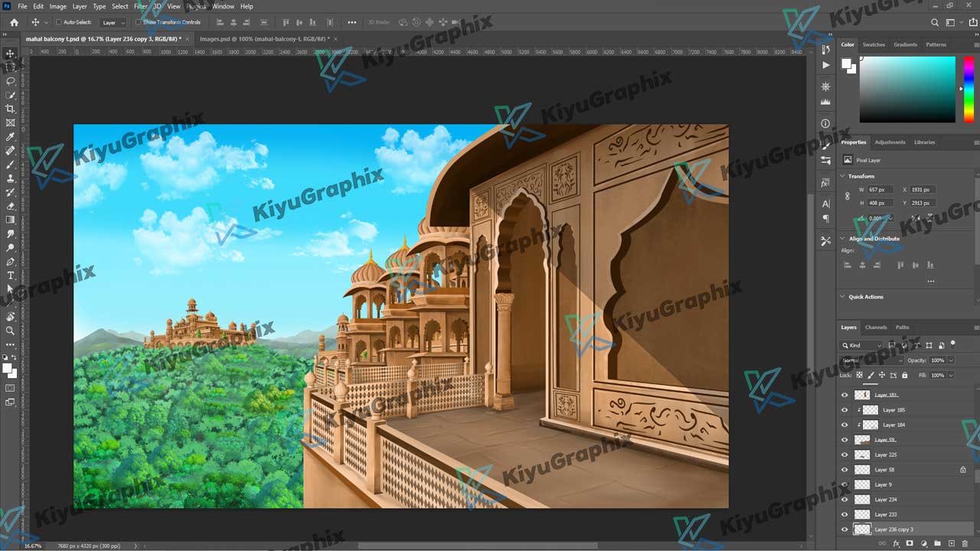Screen dimensions: 980x551
Task: Check Show Transform Controls option
Action: pos(139,23)
